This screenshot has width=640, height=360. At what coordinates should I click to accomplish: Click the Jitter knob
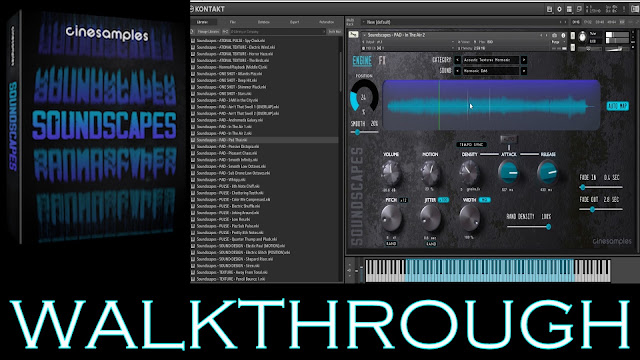430,218
